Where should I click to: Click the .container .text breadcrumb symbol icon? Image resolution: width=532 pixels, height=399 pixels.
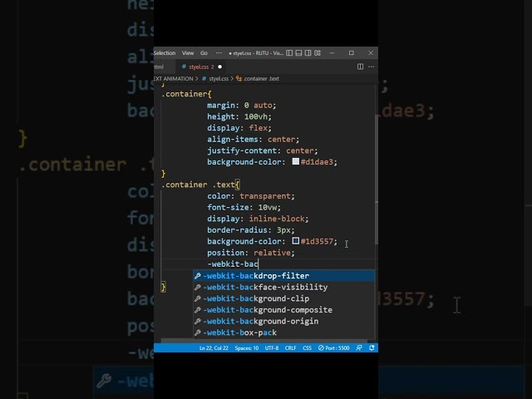point(239,78)
